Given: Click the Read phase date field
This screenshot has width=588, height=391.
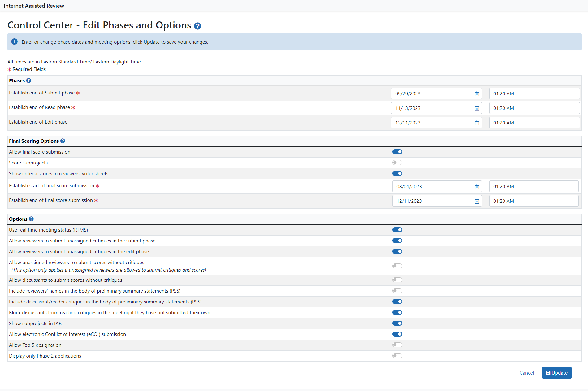Looking at the screenshot, I should point(432,108).
